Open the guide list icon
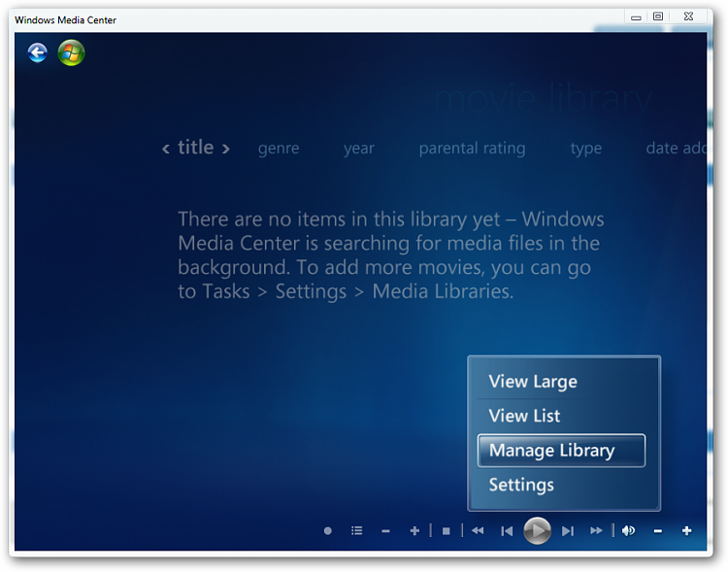The width and height of the screenshot is (728, 572). click(356, 530)
